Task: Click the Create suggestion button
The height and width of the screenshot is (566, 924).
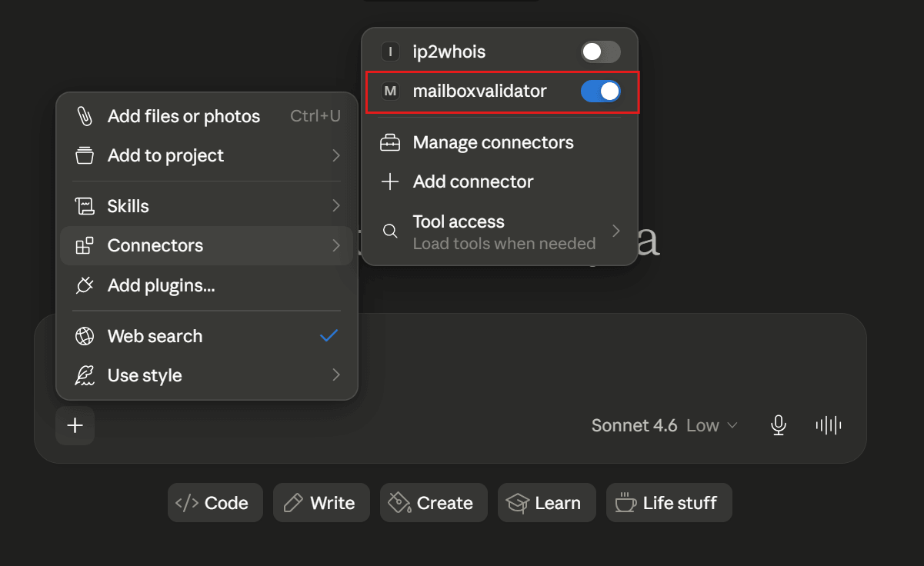Action: pos(434,503)
